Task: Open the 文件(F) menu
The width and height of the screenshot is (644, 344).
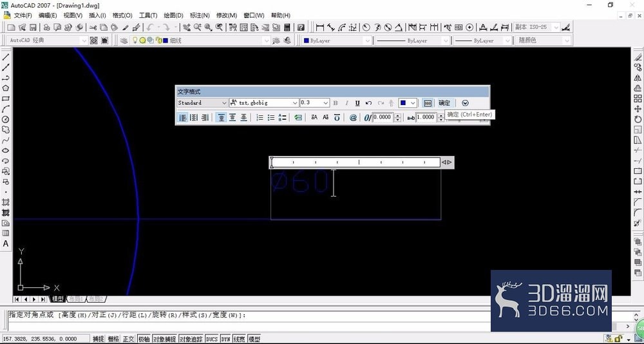Action: [23, 15]
